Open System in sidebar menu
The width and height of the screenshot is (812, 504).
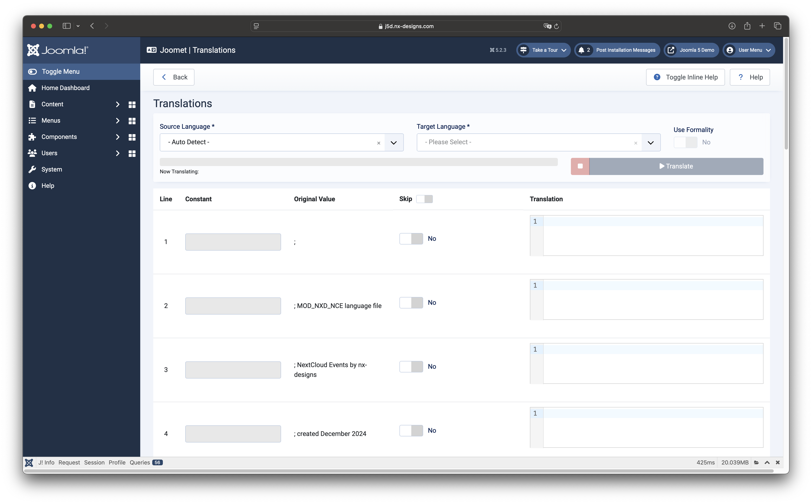point(81,169)
